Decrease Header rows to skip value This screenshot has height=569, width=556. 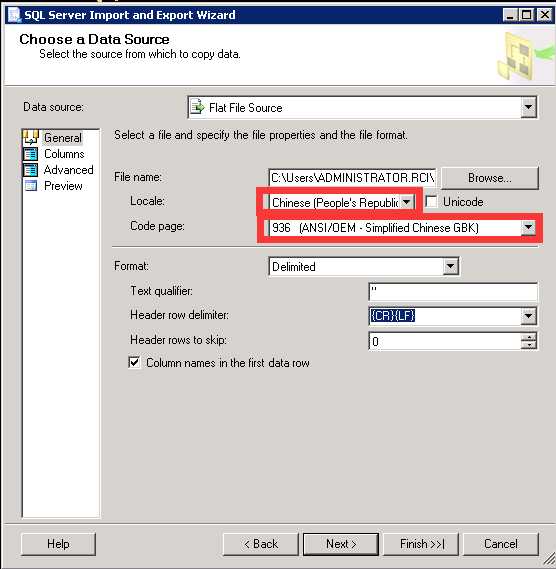pos(529,345)
